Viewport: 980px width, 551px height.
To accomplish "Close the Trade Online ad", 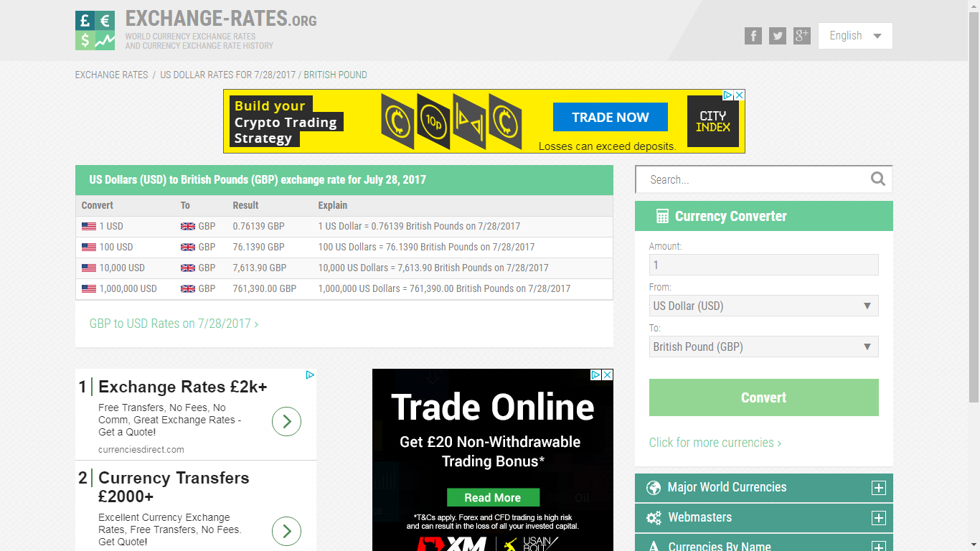I will [x=608, y=375].
